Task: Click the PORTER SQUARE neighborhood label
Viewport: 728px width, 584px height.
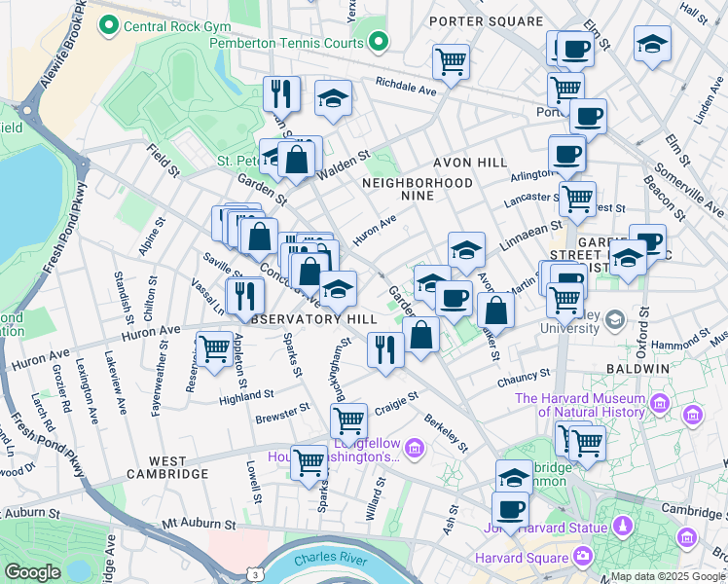Action: point(486,21)
